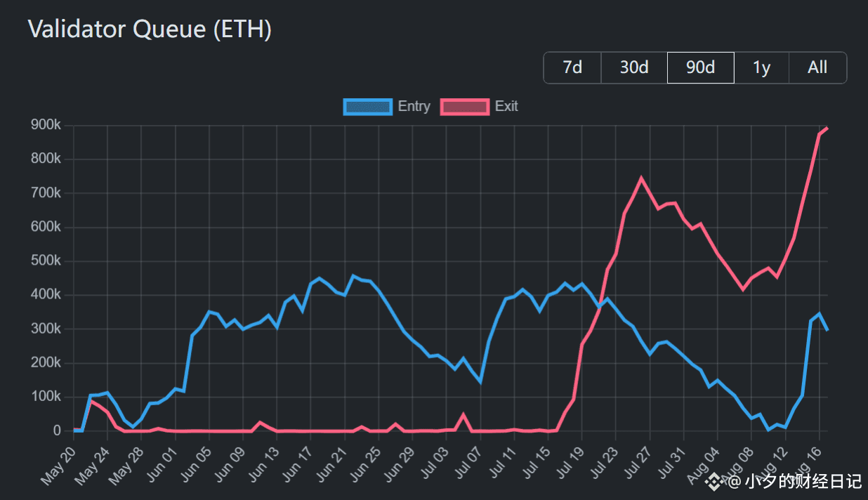
Task: Click the Validator Queue (ETH) title
Action: [x=150, y=29]
